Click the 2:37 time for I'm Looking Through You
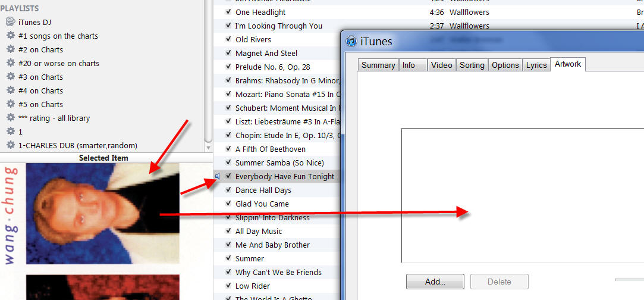The image size is (644, 300). (437, 26)
